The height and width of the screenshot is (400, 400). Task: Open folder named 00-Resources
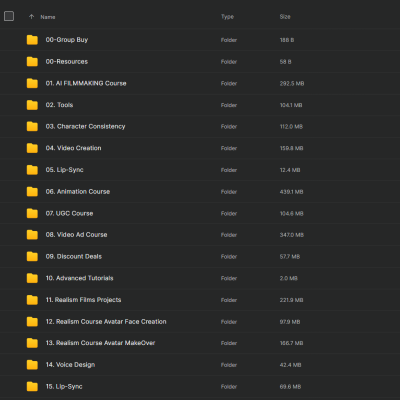coord(67,62)
